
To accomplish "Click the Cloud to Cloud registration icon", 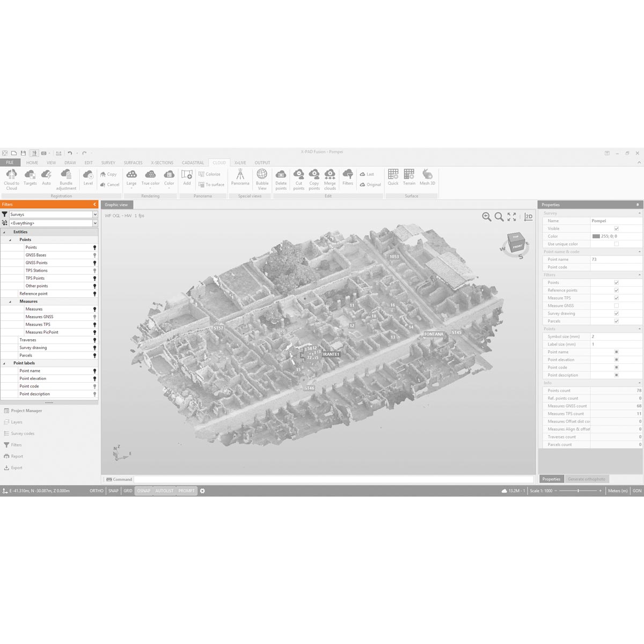I will 11,175.
